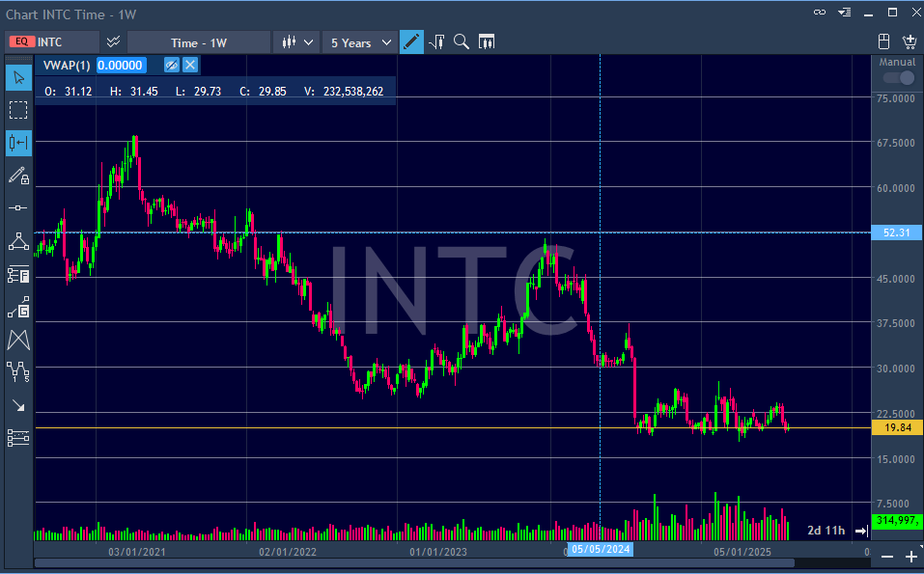
Task: Select the arrow pointer tool
Action: tap(19, 78)
